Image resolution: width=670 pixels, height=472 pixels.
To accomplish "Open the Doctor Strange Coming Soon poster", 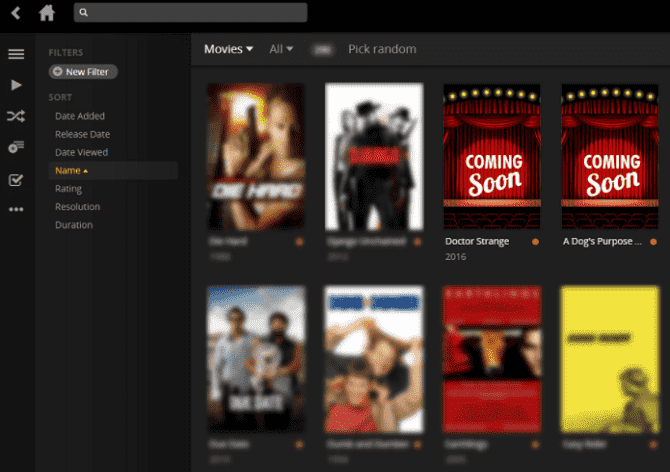I will pyautogui.click(x=492, y=156).
